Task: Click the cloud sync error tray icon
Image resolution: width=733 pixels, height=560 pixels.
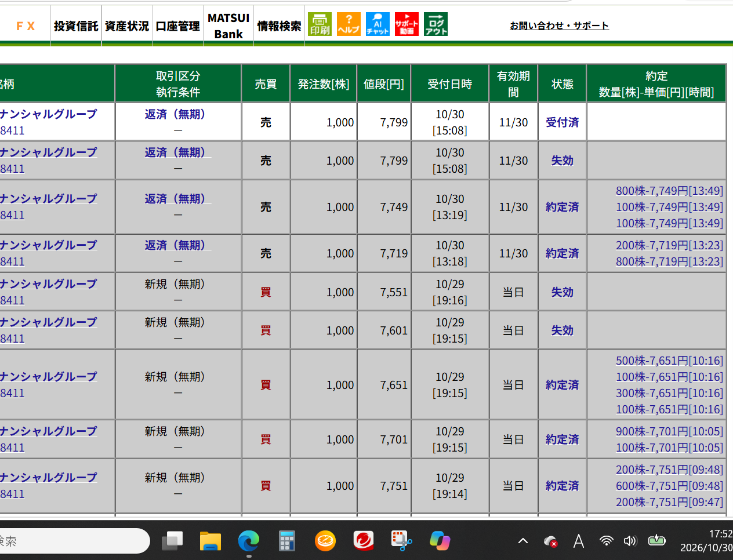Action: [550, 541]
